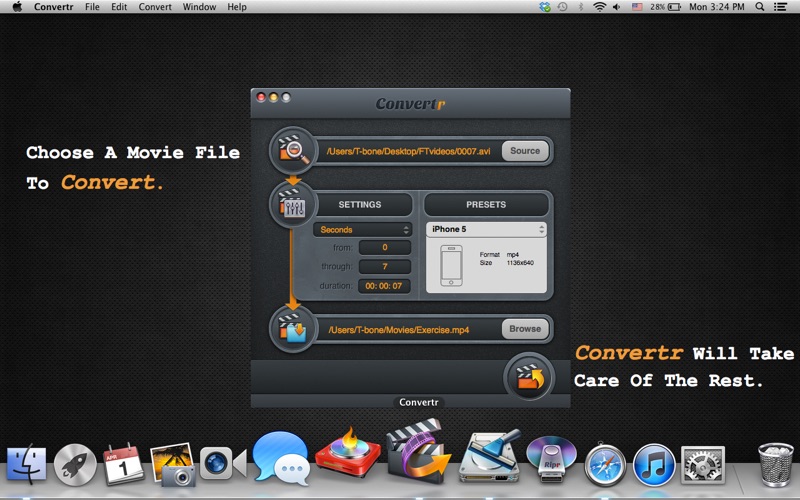Click the source movie search icon

(293, 151)
